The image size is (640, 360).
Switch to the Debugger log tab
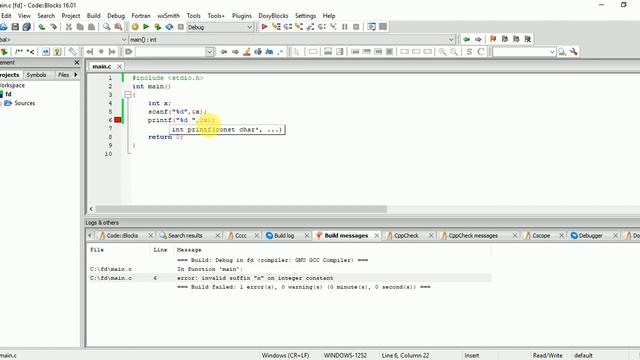pos(591,236)
